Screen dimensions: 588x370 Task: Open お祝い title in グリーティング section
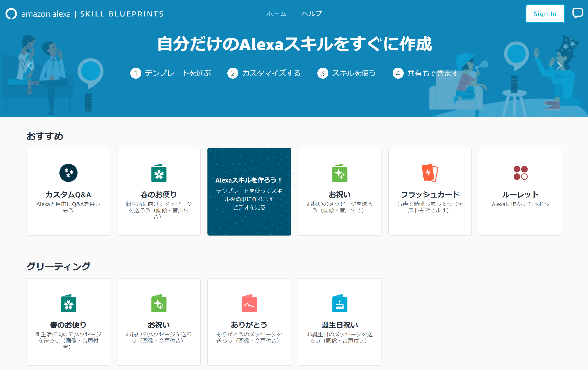click(x=159, y=325)
